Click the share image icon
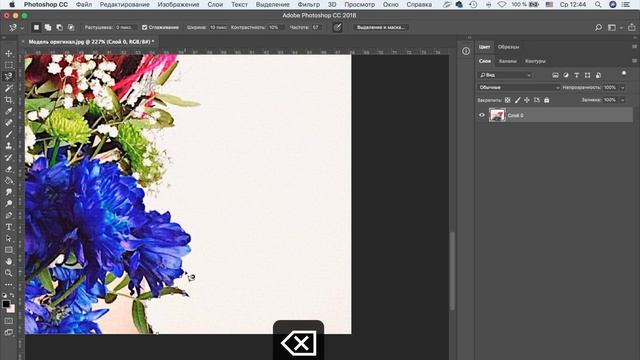Viewport: 640px width, 360px height. pos(632,27)
